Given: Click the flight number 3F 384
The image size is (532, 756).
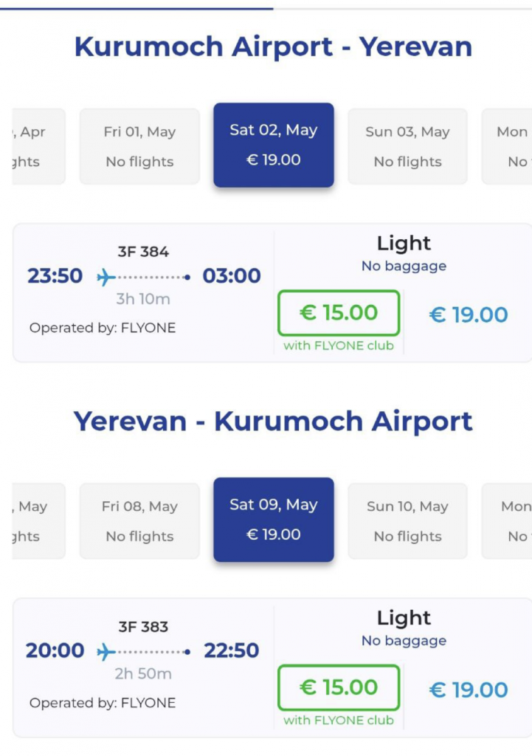Looking at the screenshot, I should click(x=143, y=252).
